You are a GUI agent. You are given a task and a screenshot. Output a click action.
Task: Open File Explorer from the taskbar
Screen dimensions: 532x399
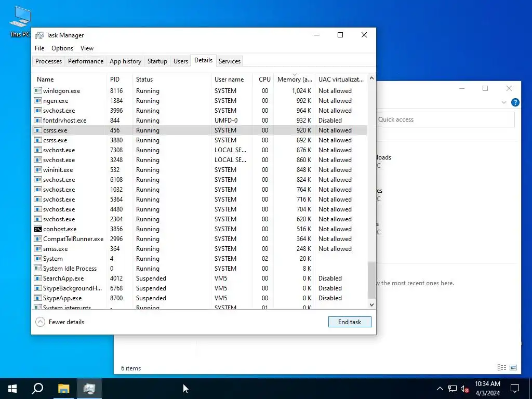click(x=63, y=389)
